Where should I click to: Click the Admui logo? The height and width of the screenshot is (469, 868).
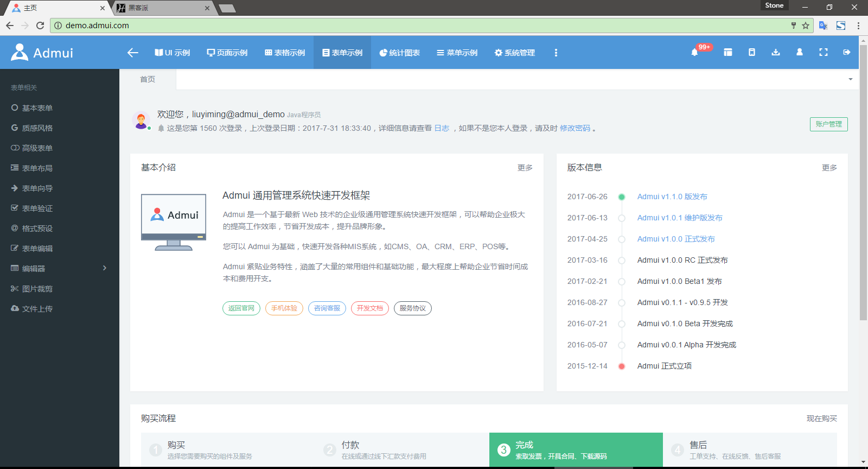click(42, 52)
